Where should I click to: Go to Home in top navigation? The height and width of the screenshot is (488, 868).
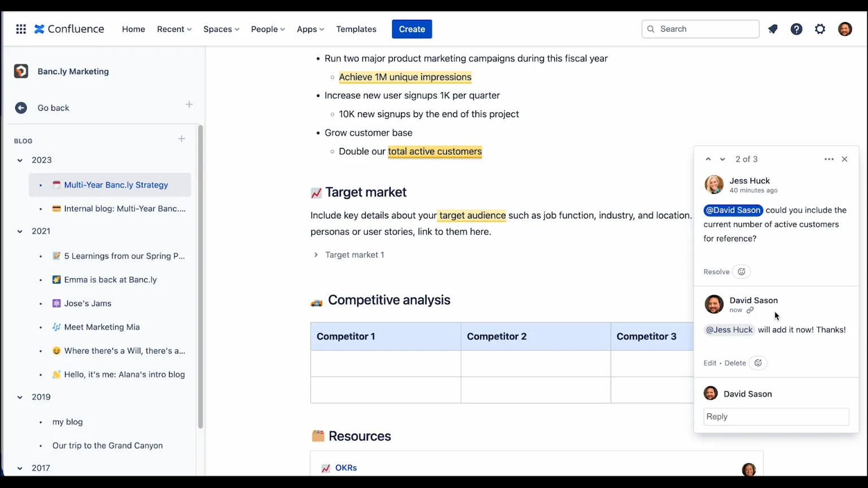pos(133,29)
